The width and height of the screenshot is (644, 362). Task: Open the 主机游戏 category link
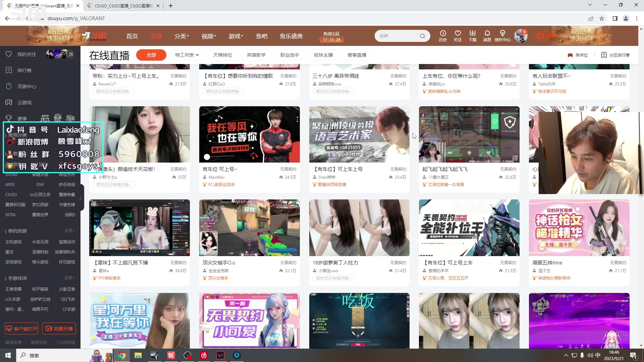[13, 242]
